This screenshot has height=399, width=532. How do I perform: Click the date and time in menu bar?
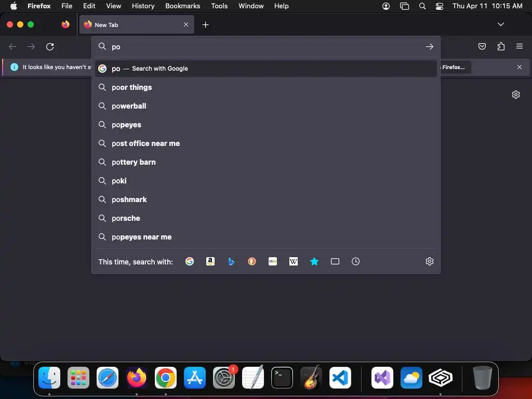[x=487, y=6]
